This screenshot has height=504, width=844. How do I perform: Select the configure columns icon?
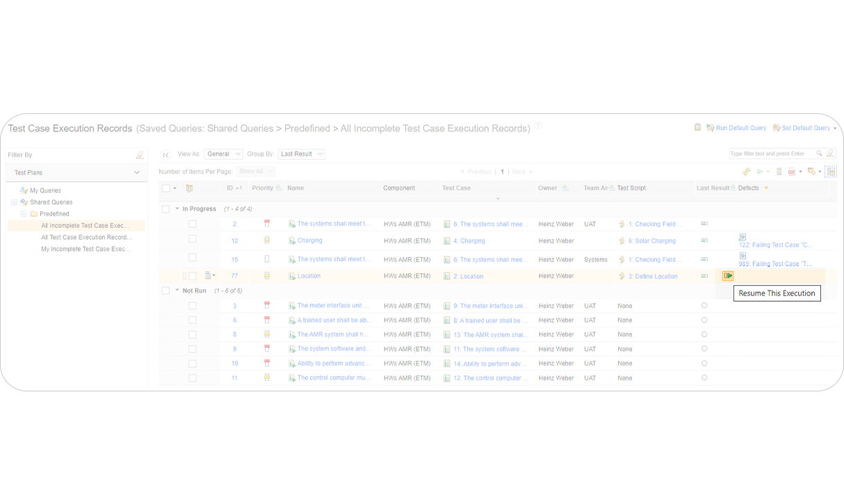click(831, 172)
